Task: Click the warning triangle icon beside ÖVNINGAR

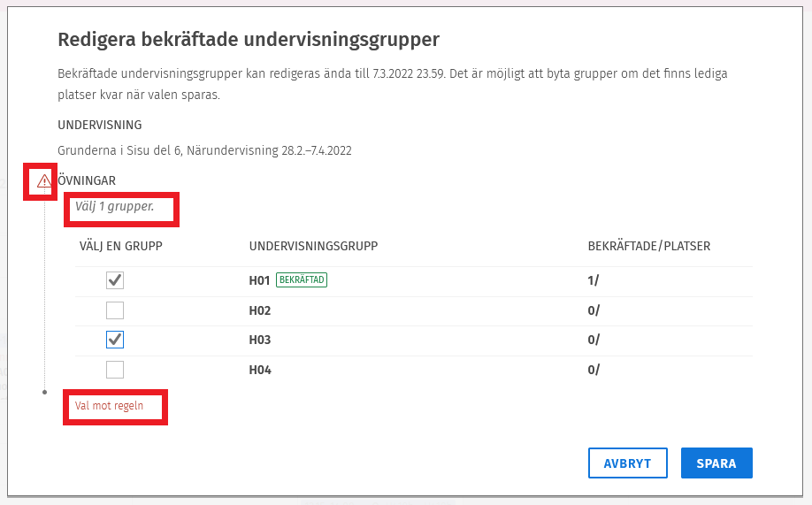Action: [43, 181]
